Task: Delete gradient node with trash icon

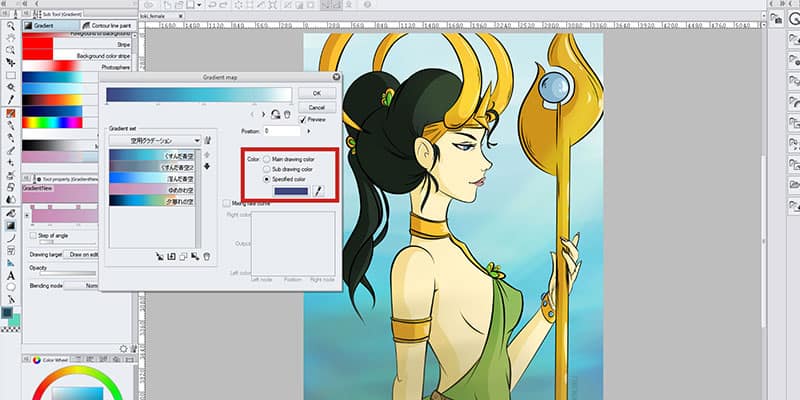Action: click(x=287, y=114)
